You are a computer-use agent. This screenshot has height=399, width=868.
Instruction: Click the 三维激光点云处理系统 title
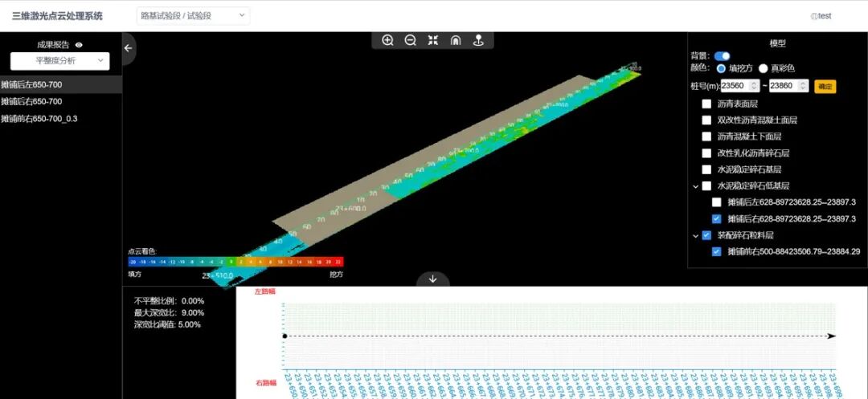coord(58,16)
